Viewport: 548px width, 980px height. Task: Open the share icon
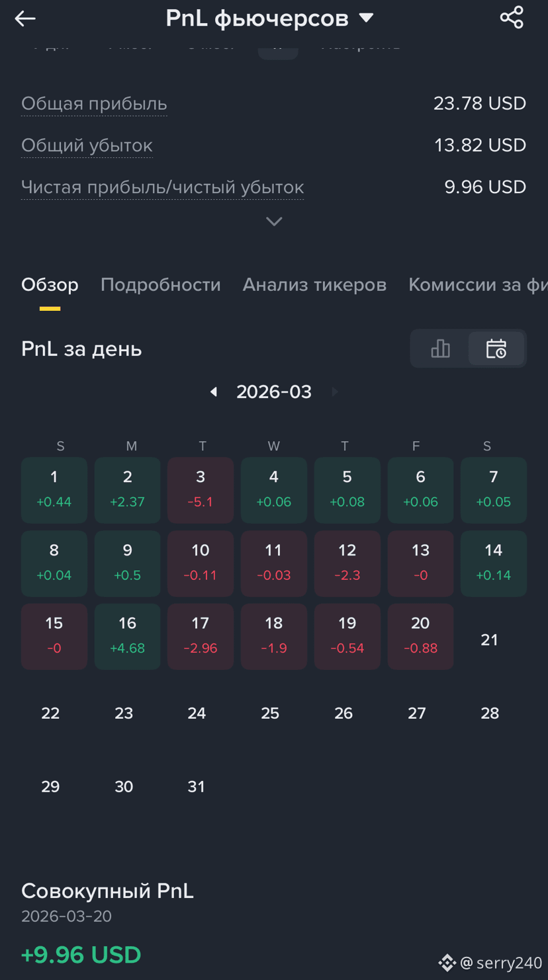click(512, 18)
